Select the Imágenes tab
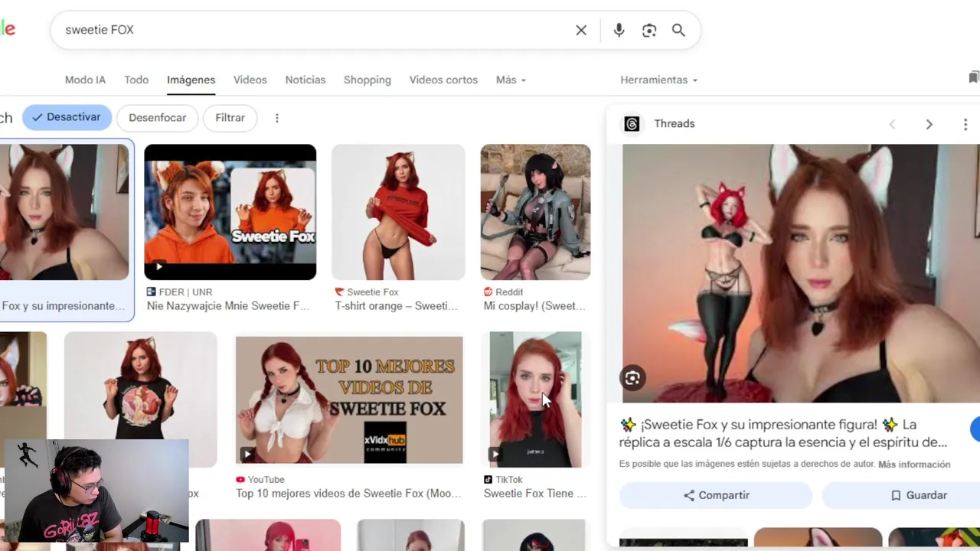The height and width of the screenshot is (551, 980). (x=191, y=80)
